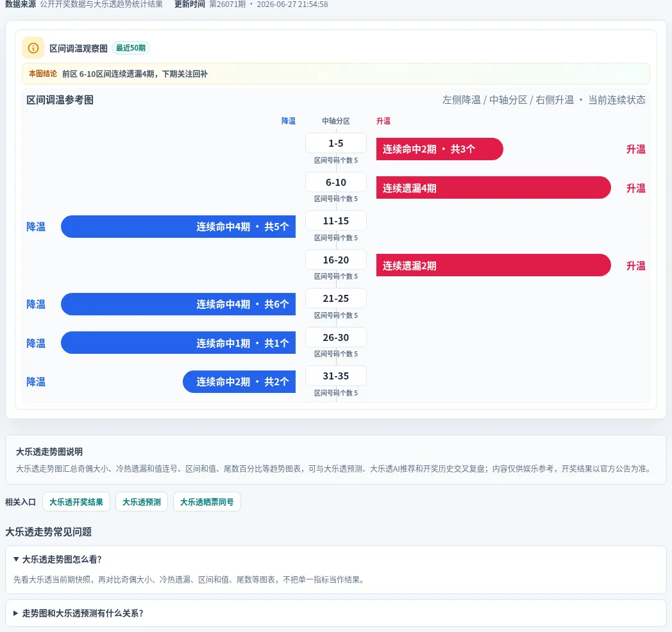Click the 区间调温观察图 title
The width and height of the screenshot is (672, 632).
78,49
